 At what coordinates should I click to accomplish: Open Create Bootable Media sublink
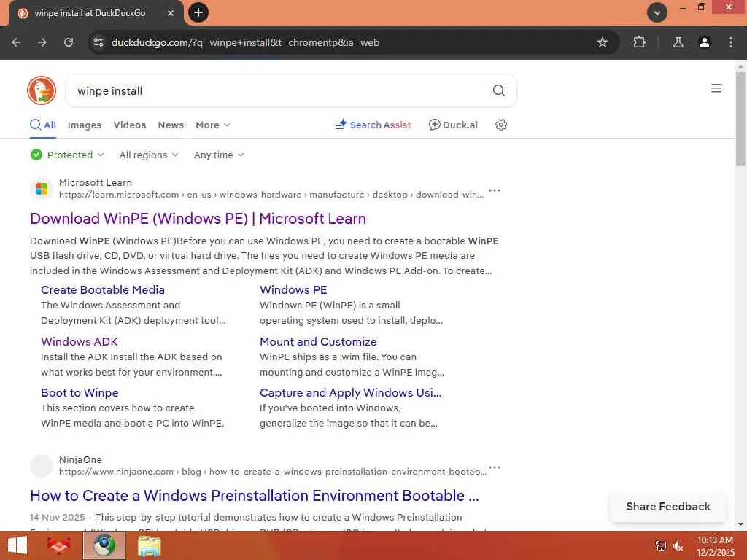(103, 289)
